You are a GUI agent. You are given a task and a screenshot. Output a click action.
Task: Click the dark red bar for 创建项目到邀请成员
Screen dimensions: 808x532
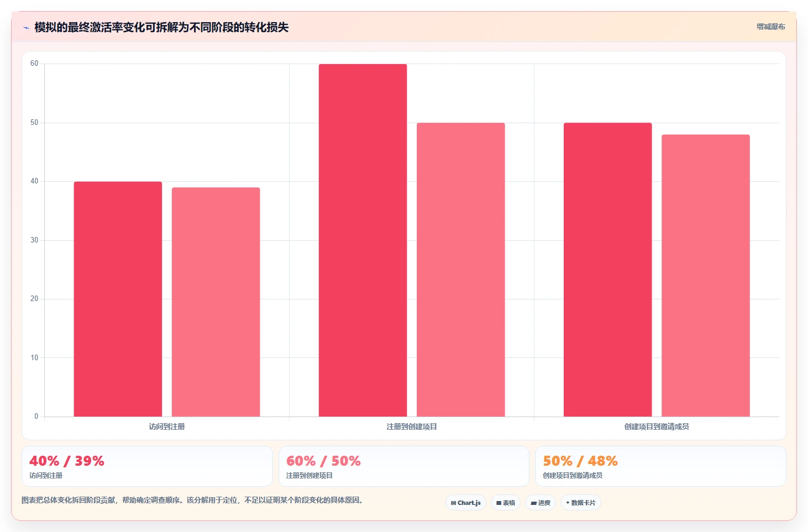click(x=607, y=270)
